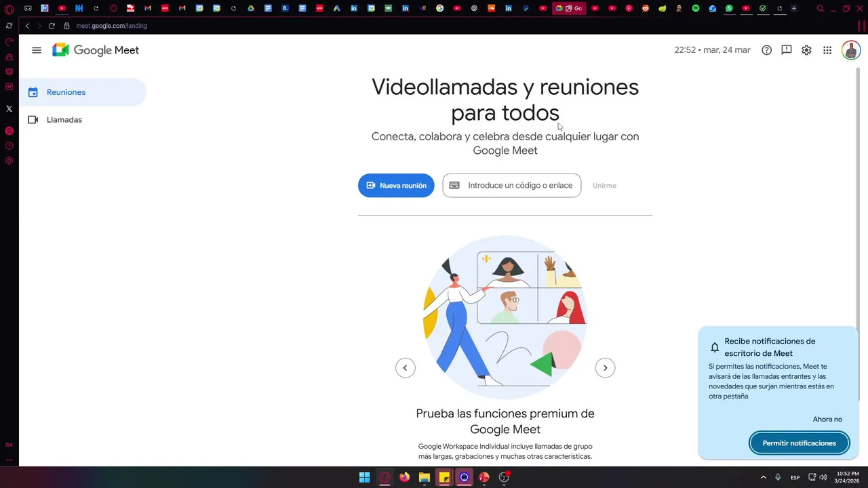This screenshot has height=488, width=868.
Task: Click the Meet carousel illustration
Action: pyautogui.click(x=505, y=317)
